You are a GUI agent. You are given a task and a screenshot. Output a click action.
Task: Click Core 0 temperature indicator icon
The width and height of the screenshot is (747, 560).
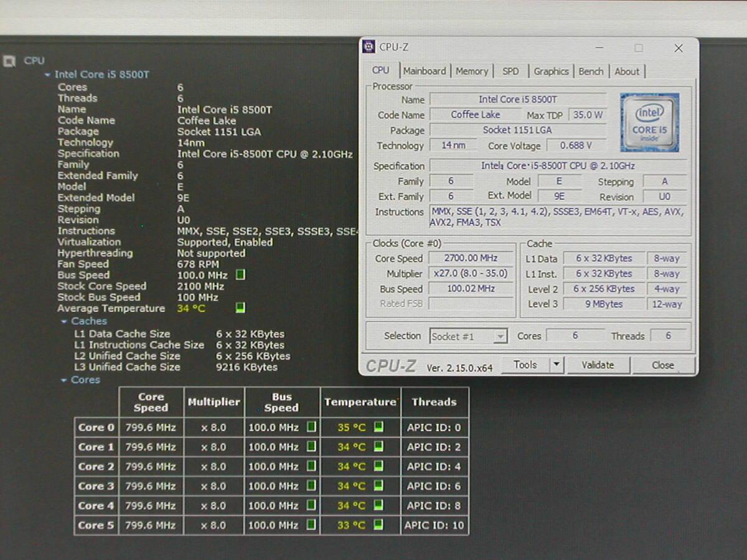coord(378,427)
